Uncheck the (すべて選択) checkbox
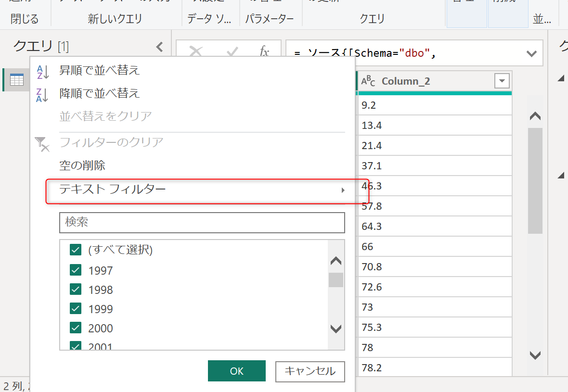 (x=75, y=250)
